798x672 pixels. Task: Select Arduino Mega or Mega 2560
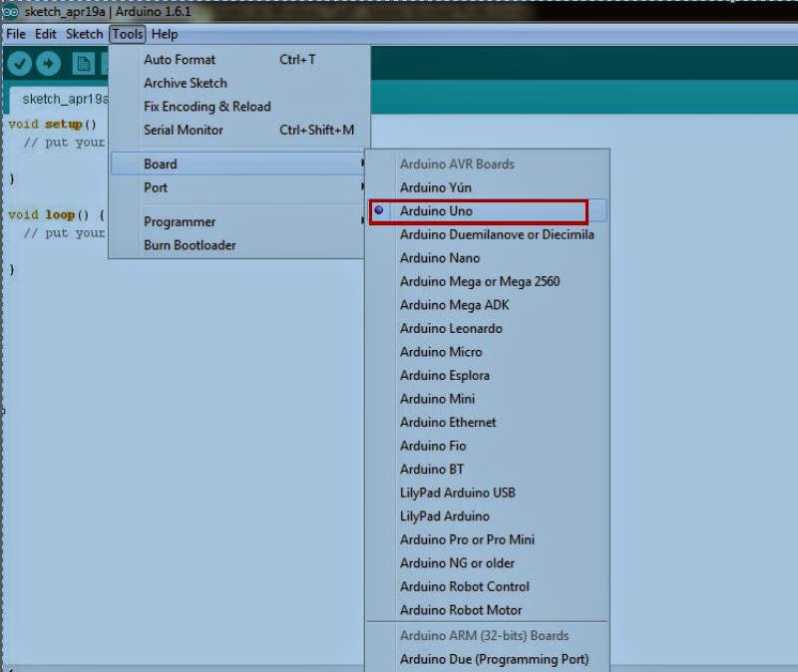(488, 281)
